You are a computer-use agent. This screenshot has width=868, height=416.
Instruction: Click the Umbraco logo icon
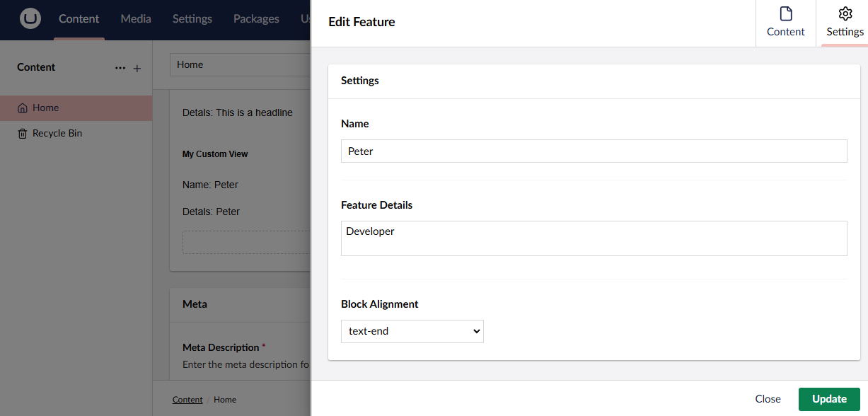30,19
